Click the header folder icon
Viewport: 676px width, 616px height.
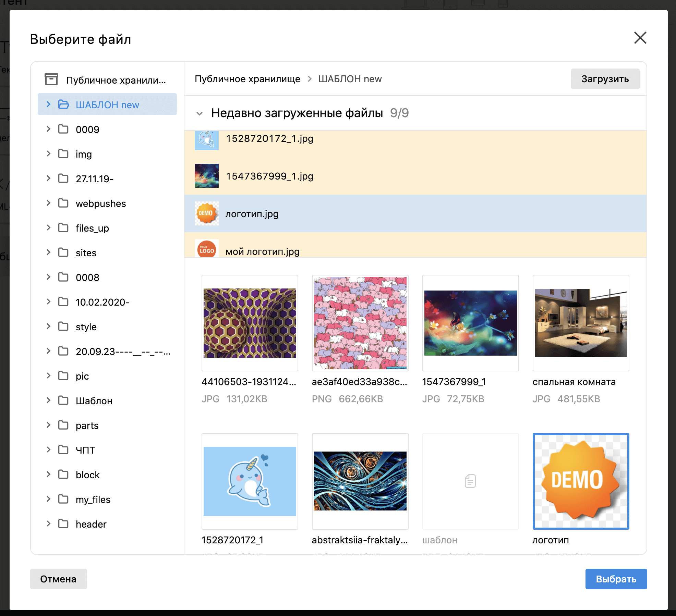click(x=63, y=524)
